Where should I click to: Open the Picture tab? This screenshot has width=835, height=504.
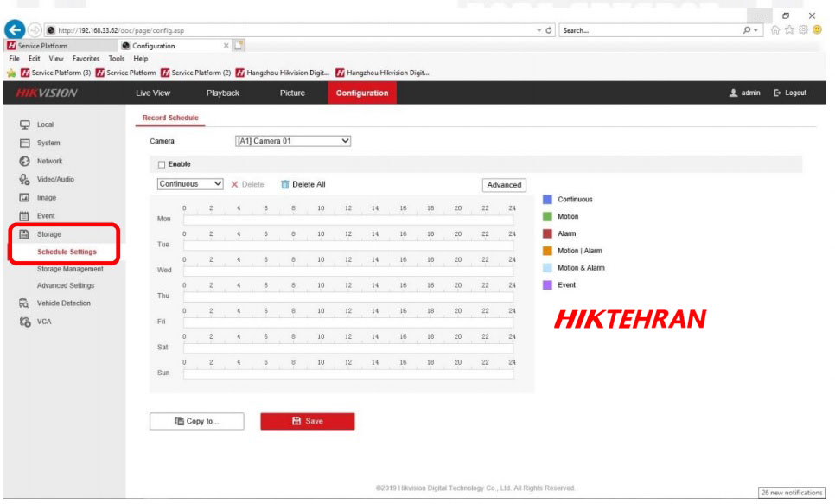292,93
